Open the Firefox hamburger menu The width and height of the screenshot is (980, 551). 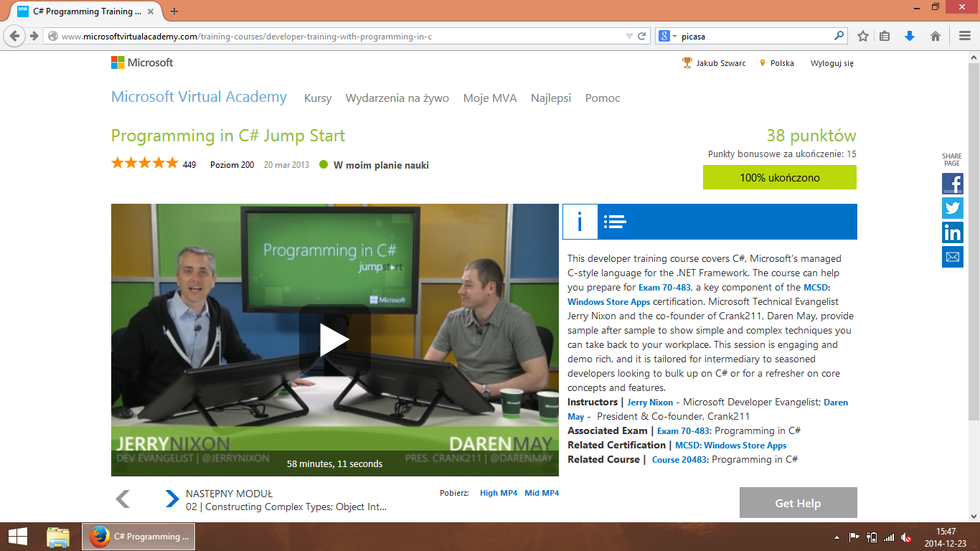click(965, 36)
